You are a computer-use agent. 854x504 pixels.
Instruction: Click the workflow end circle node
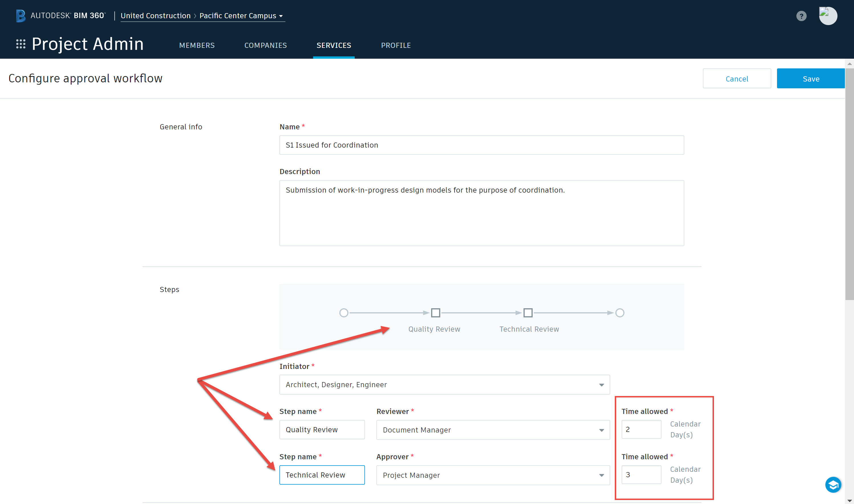click(x=620, y=313)
